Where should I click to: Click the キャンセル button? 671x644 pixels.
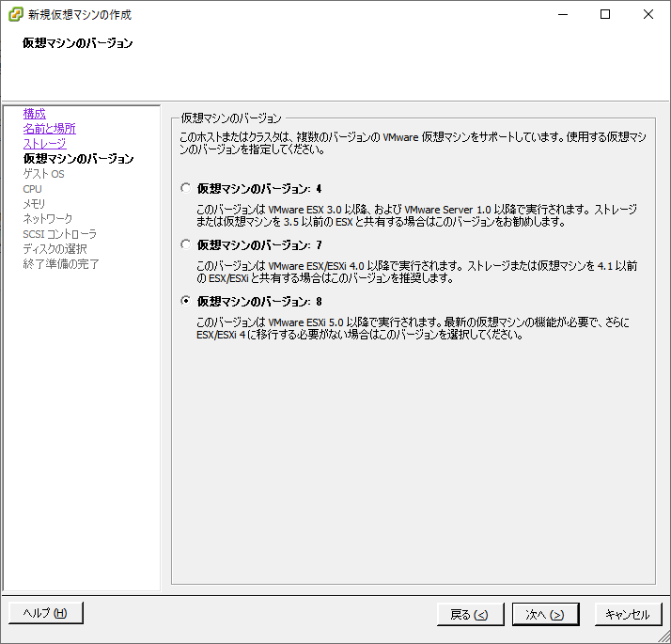pyautogui.click(x=628, y=615)
